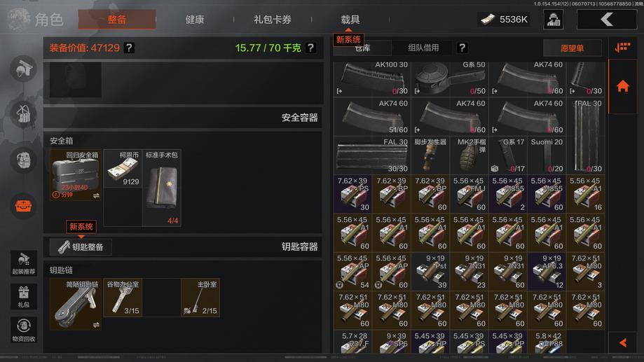This screenshot has width=644, height=362.
Task: Show equipment value help question mark
Action: pyautogui.click(x=129, y=48)
